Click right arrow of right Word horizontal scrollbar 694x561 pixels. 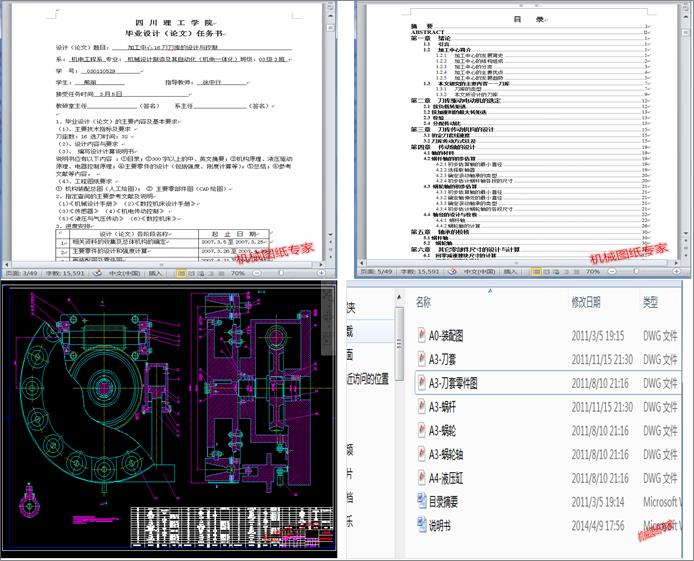pos(676,262)
